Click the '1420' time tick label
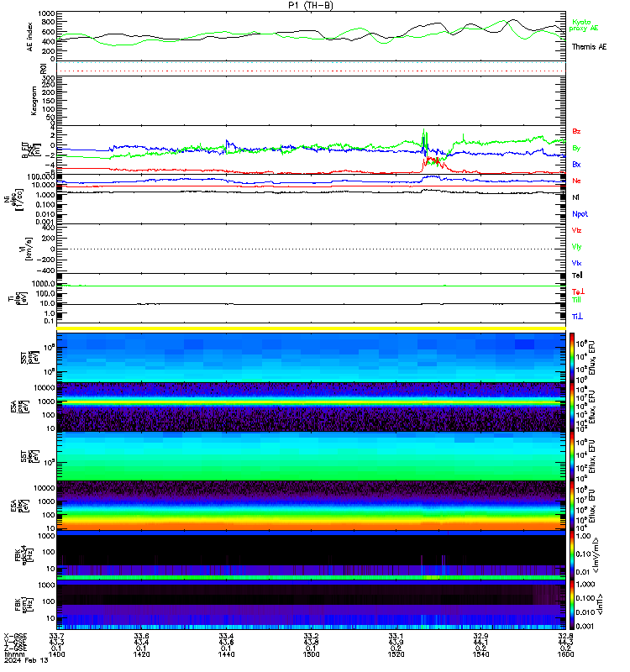 pyautogui.click(x=141, y=654)
